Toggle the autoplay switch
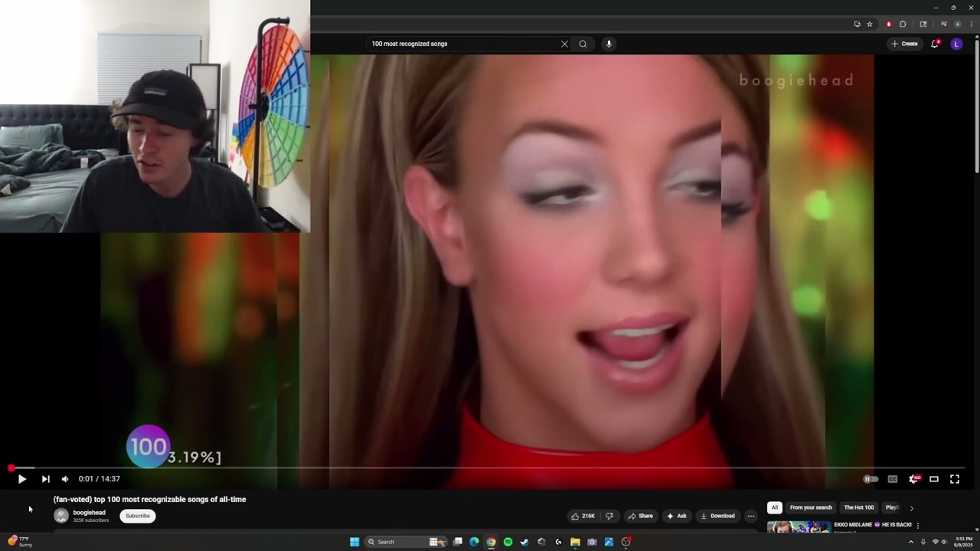 point(871,479)
